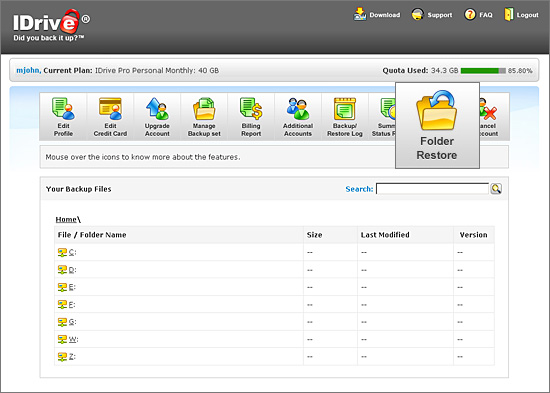Click the IDrive logo
Screen dimensions: 550x393
point(52,25)
